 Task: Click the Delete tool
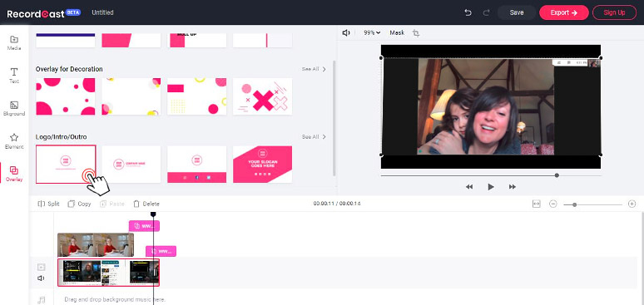point(146,204)
